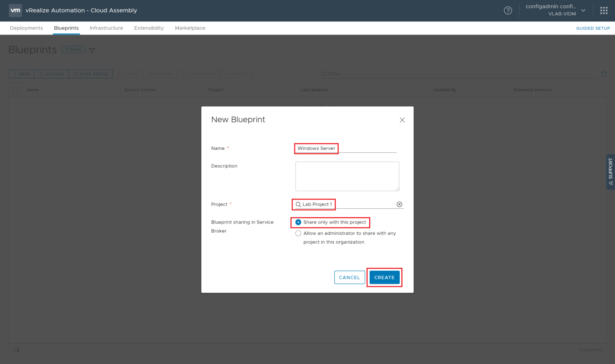Click the CREATE button
Viewport: 615px width, 364px height.
point(384,277)
